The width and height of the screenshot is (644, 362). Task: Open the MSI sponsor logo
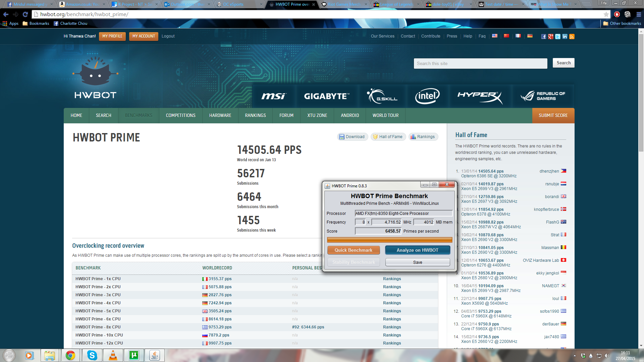pos(274,96)
